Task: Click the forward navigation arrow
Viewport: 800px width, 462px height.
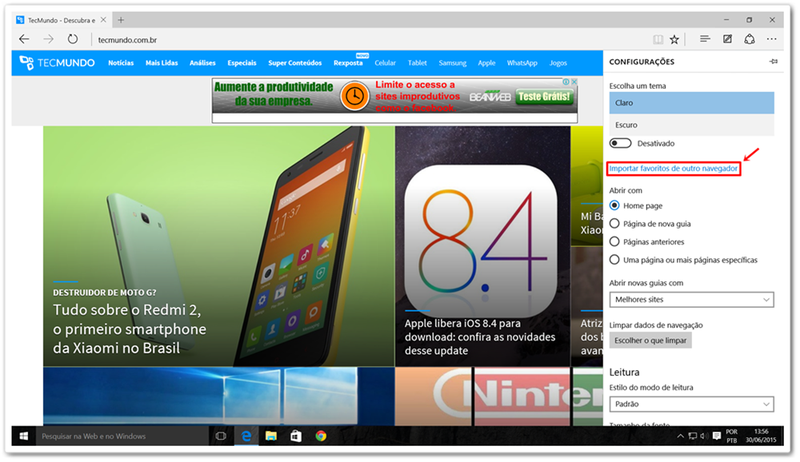Action: point(48,39)
